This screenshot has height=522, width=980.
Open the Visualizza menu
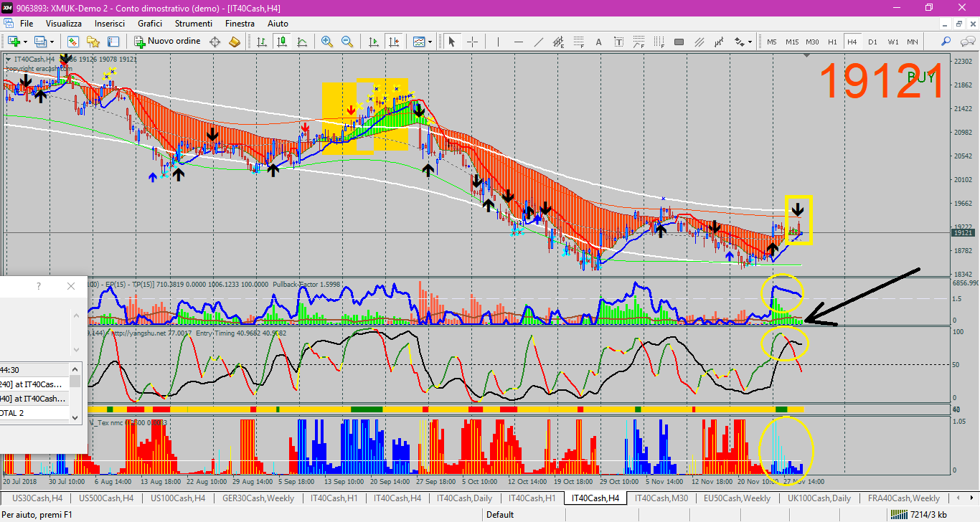(64, 24)
